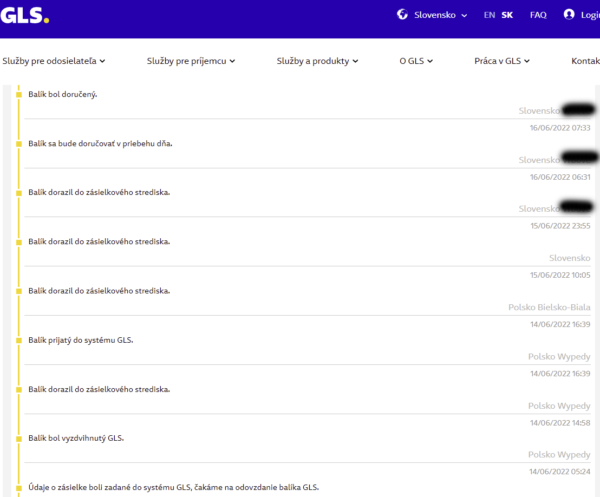Click the marker next to 'Balík prijatý do systému GLS'

pos(18,340)
